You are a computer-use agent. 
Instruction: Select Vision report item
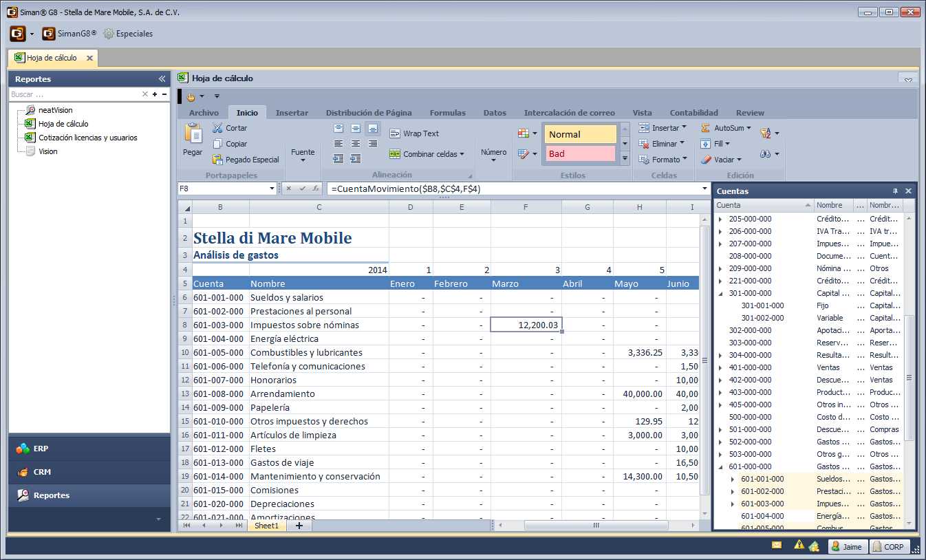point(47,151)
